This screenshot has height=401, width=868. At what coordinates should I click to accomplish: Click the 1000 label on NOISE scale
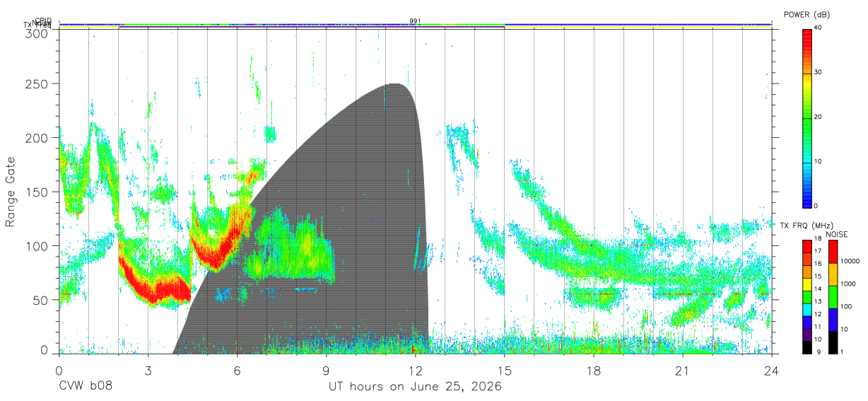click(x=849, y=284)
